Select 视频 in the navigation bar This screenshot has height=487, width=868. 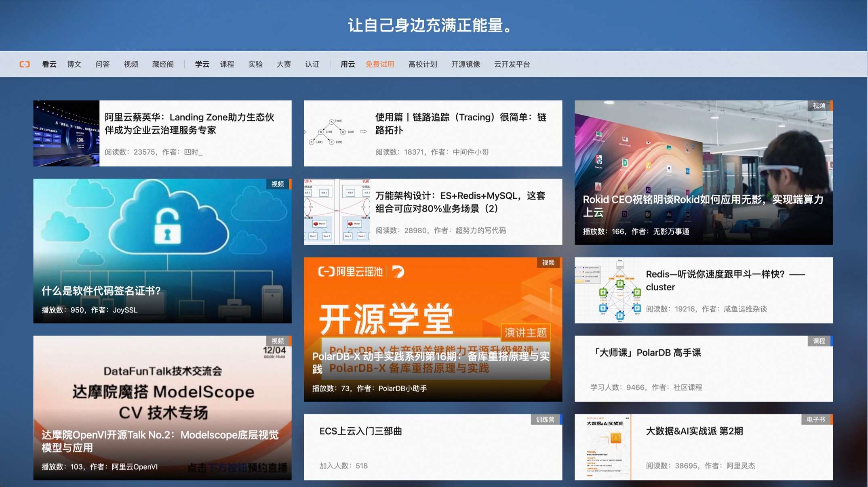(x=131, y=64)
